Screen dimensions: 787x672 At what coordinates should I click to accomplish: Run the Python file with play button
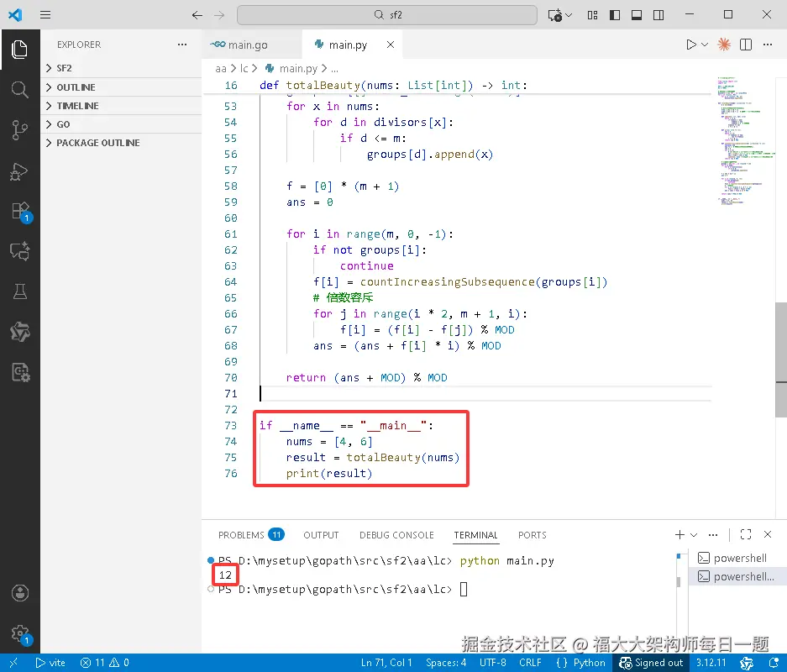point(690,45)
